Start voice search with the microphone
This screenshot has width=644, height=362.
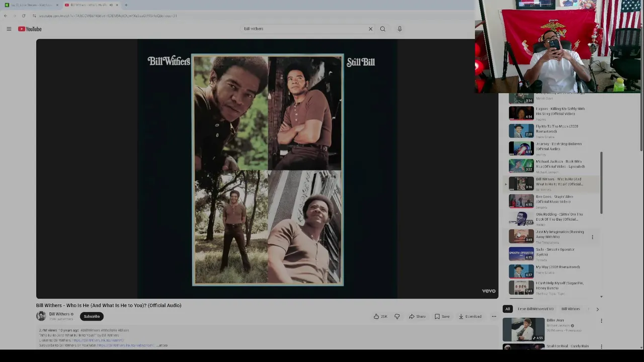(399, 29)
